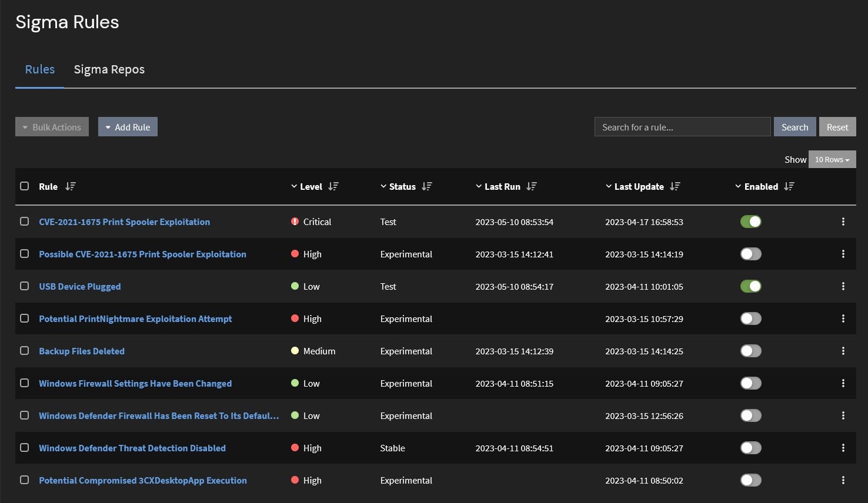Sort rules by Last Run time
The height and width of the screenshot is (503, 868).
[x=531, y=186]
